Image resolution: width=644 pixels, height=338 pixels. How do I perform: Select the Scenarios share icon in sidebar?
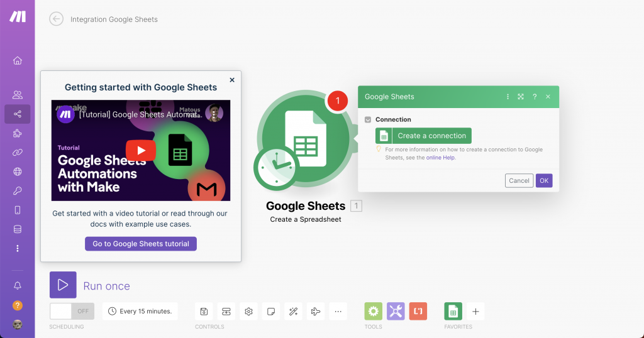click(17, 114)
